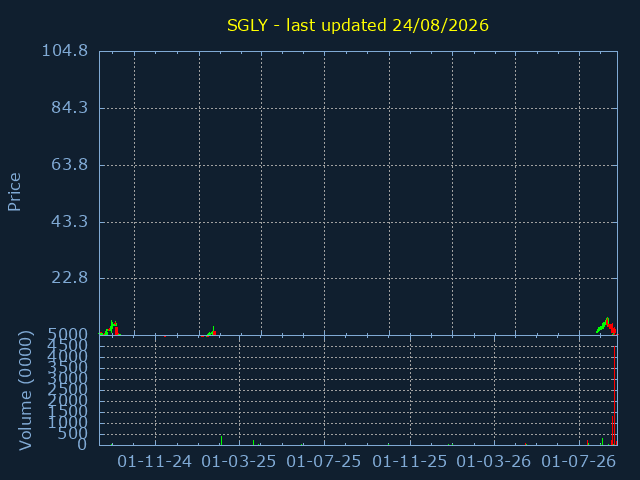Click the 01-11-25 date label
Screen dimensions: 640x480
(409, 462)
